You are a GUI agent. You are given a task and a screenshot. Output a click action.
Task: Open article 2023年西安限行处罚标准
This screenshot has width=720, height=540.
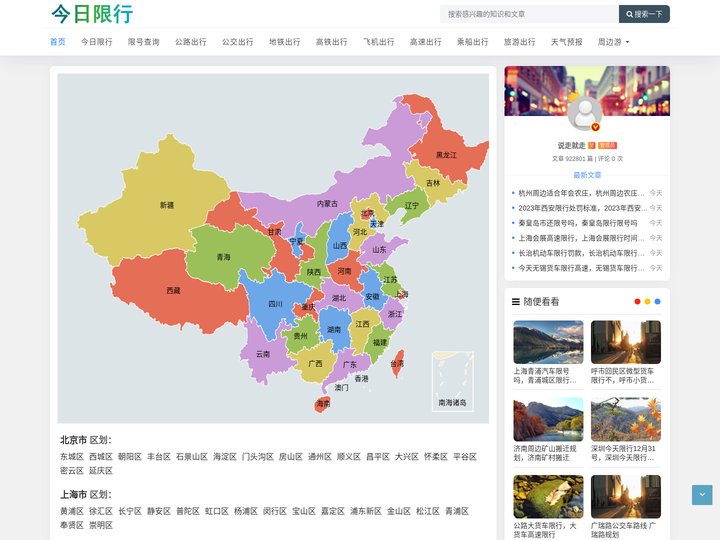583,208
